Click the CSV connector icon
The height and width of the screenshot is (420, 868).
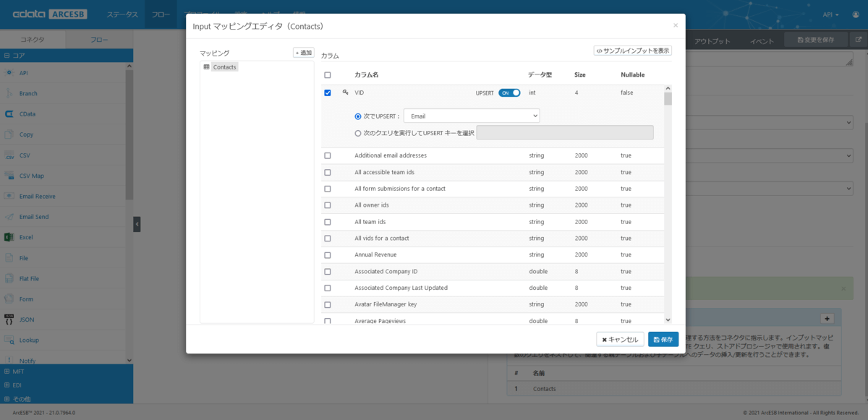pyautogui.click(x=9, y=155)
